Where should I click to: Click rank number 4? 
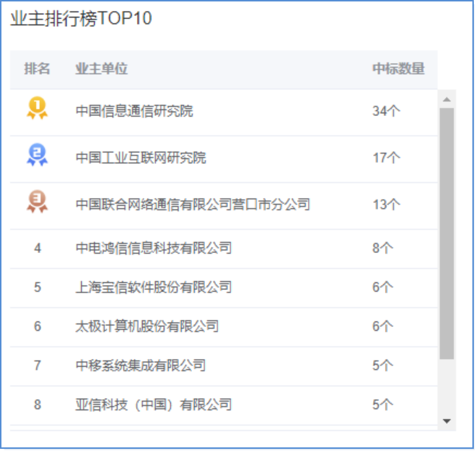pos(38,249)
